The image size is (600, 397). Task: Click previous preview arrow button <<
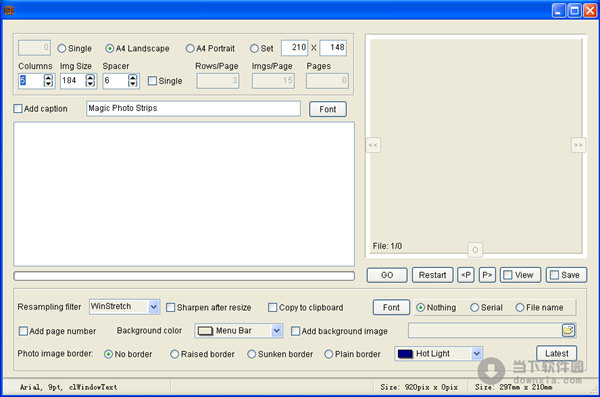pos(373,145)
